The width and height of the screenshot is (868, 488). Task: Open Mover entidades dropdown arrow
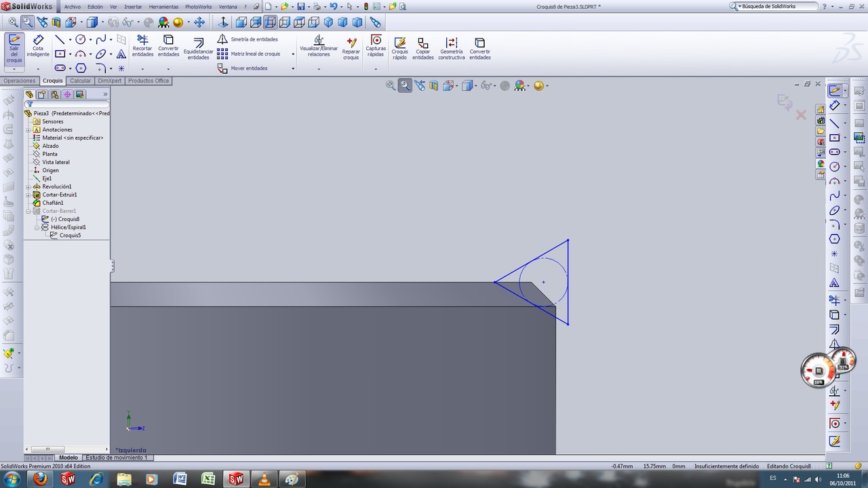click(293, 68)
